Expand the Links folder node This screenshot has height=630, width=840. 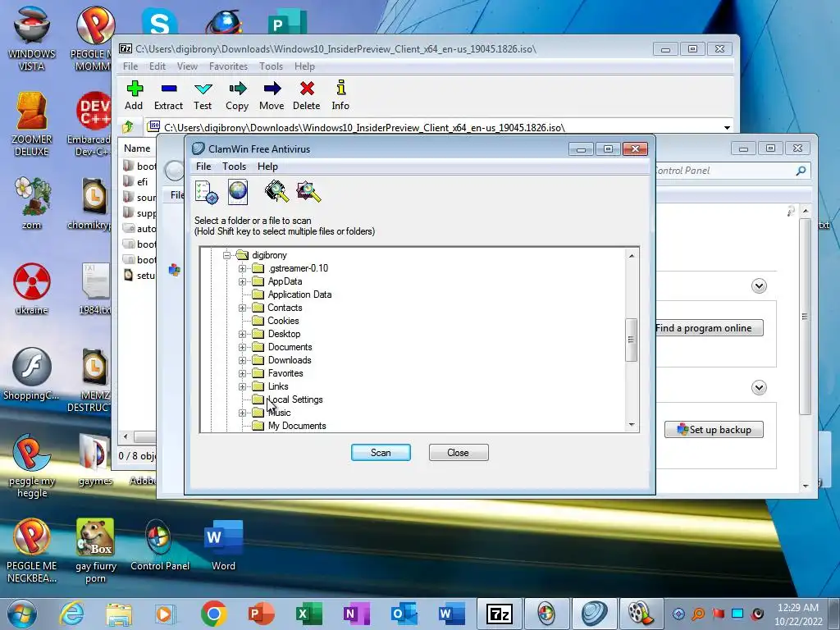242,386
